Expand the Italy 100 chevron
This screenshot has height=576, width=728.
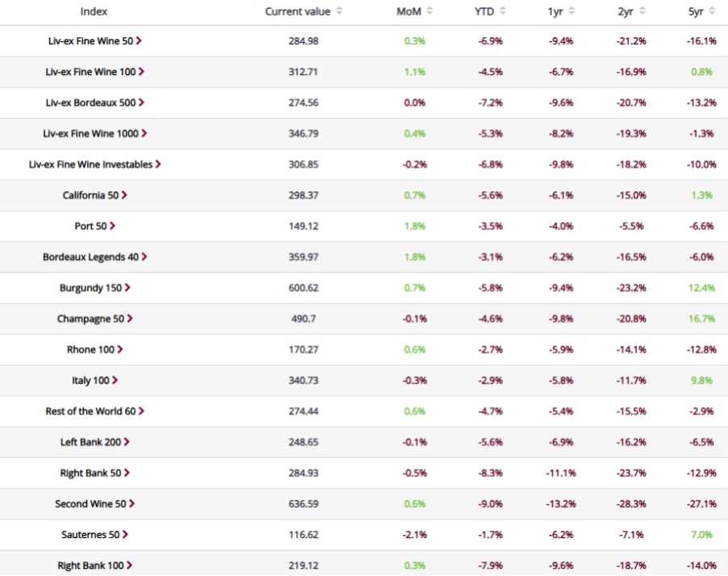(x=115, y=380)
